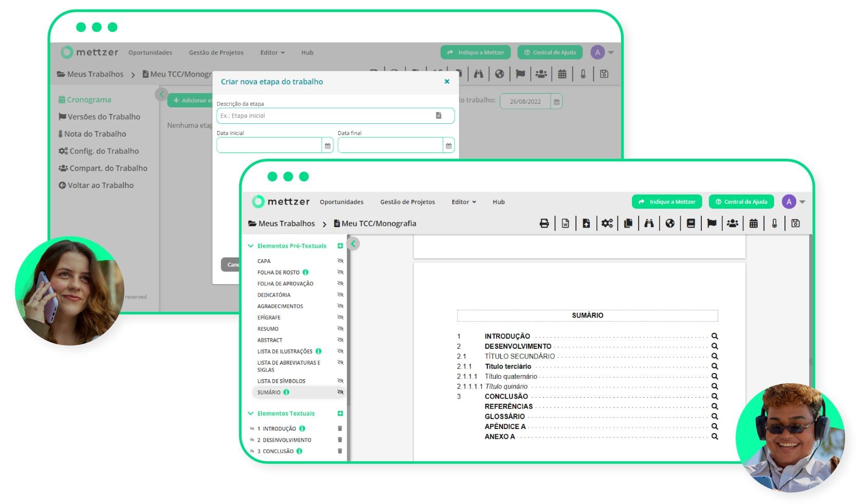Click info icon next to SUMÁRIO sidebar item
This screenshot has width=859, height=504.
pyautogui.click(x=287, y=392)
